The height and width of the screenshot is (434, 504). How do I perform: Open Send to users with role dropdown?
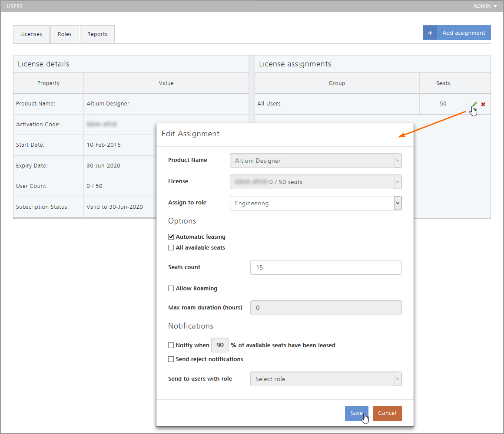click(397, 379)
